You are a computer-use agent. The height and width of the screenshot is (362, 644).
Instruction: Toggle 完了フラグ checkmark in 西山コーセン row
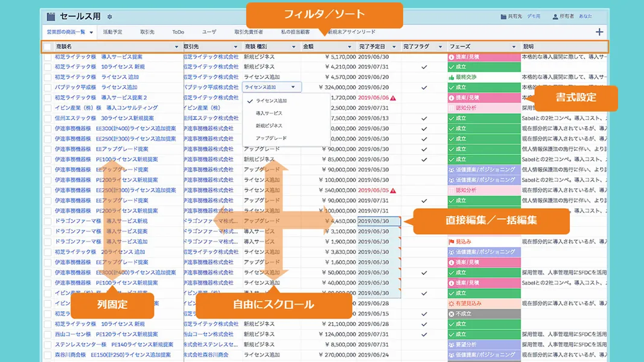424,334
